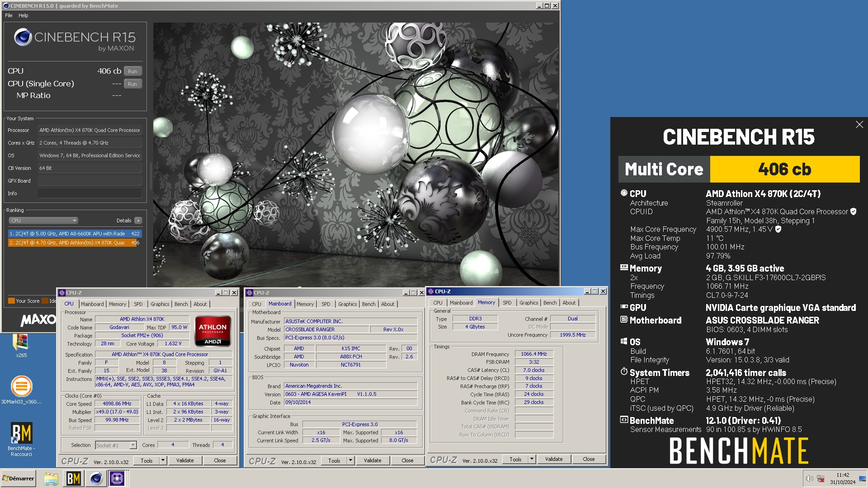Click Core Speed value 4898.86 MHz
868x488 pixels.
tap(117, 404)
